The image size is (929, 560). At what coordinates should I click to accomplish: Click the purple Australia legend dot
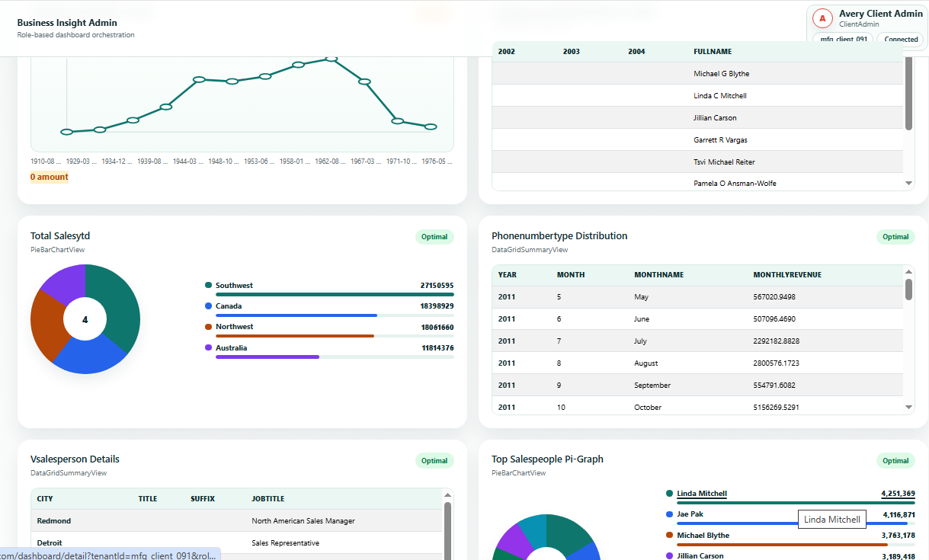(x=208, y=347)
